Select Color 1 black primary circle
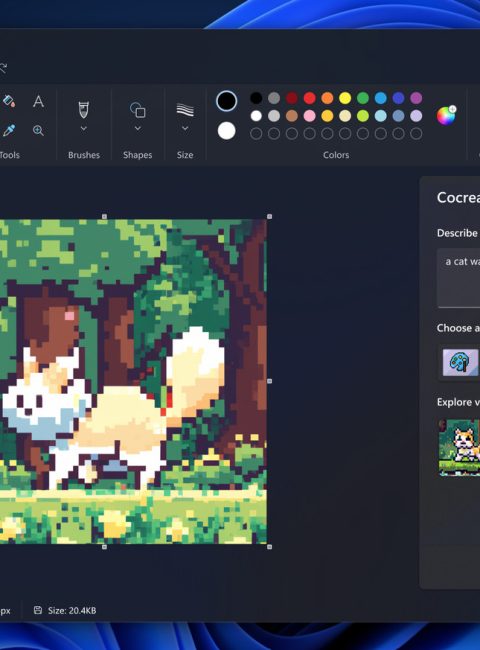 (x=226, y=101)
